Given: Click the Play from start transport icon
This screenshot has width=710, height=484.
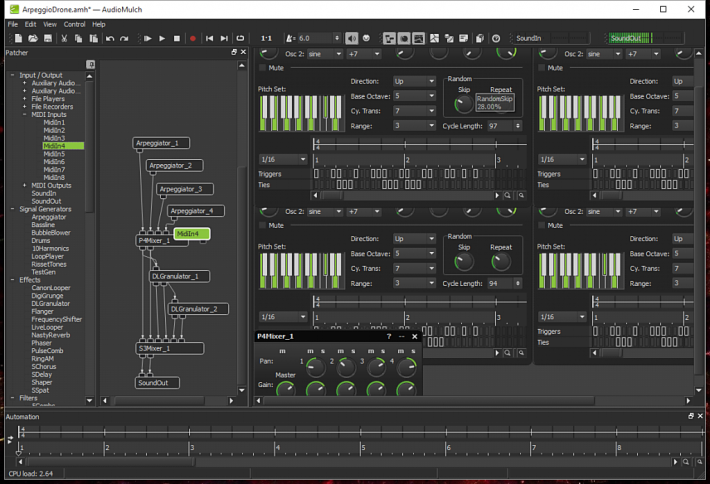Looking at the screenshot, I should click(x=147, y=38).
